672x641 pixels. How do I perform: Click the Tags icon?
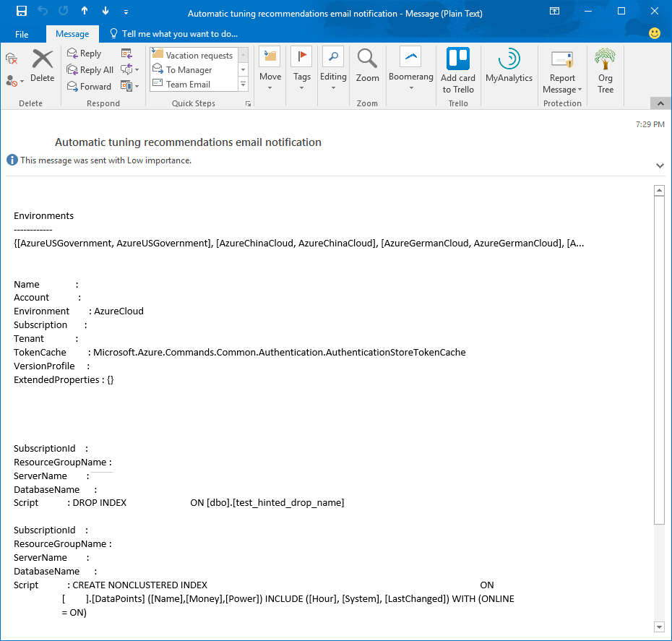pyautogui.click(x=301, y=69)
